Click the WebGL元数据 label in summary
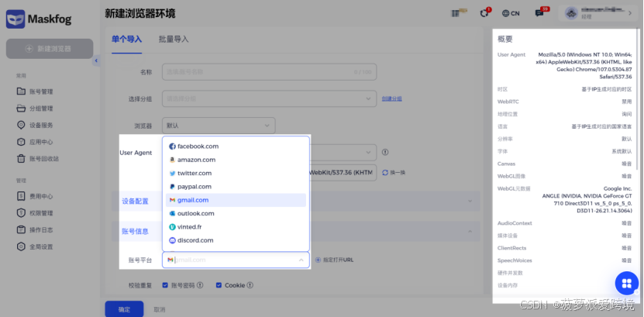This screenshot has width=644, height=317. pyautogui.click(x=514, y=188)
